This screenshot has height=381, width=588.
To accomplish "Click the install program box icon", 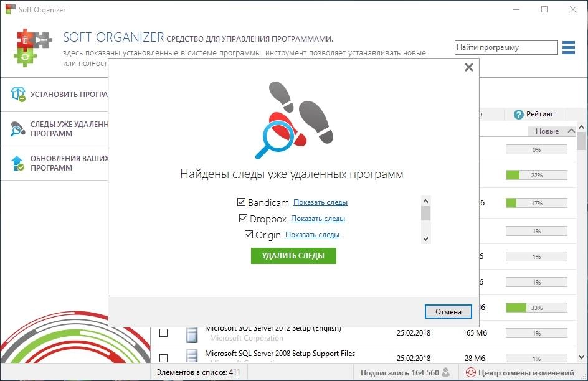I will [18, 95].
